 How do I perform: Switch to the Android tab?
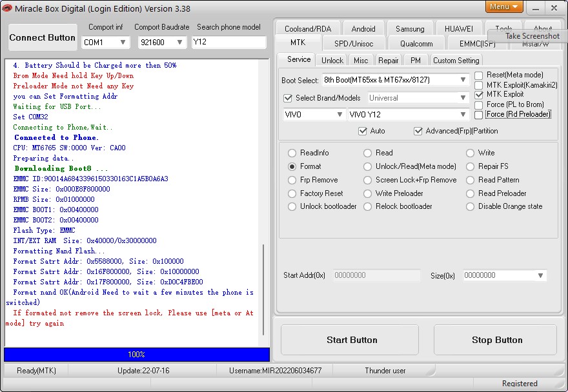[x=363, y=28]
